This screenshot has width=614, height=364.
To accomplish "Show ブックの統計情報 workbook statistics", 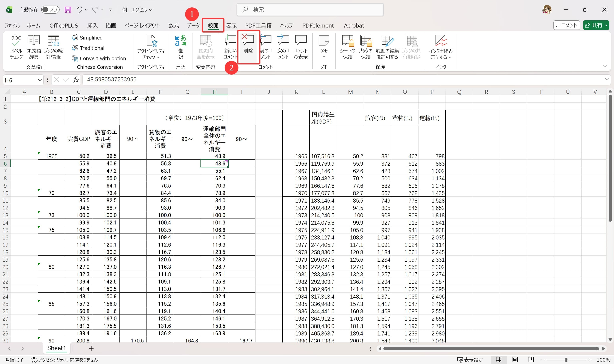I will coord(54,47).
